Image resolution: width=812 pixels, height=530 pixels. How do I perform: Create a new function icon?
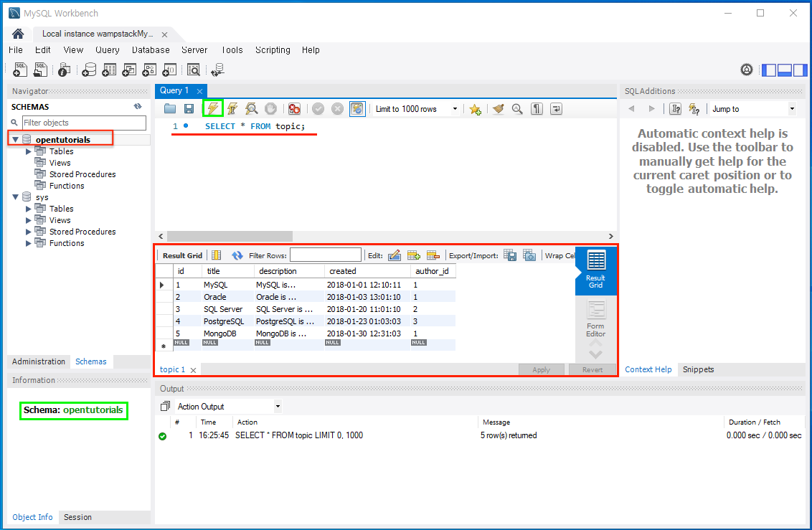[169, 70]
